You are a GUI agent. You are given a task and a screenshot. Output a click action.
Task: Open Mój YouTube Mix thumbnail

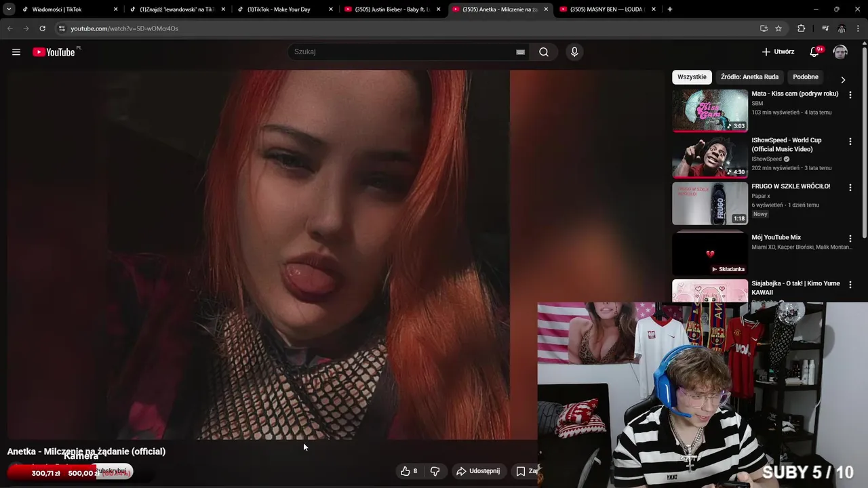(x=710, y=253)
